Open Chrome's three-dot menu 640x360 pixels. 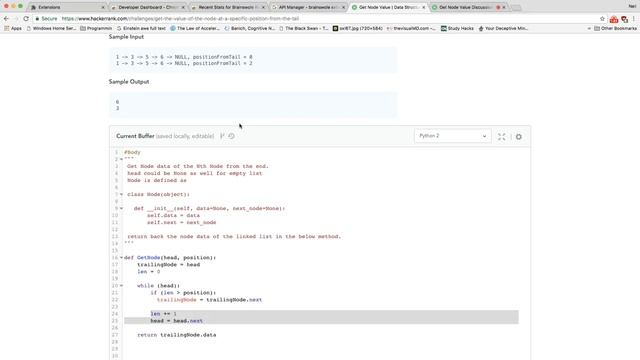[x=634, y=19]
